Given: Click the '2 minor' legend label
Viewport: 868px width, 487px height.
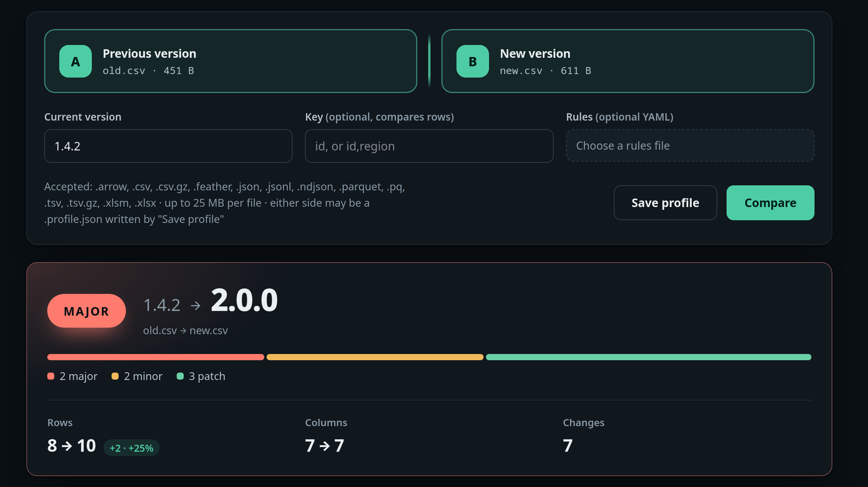Looking at the screenshot, I should pyautogui.click(x=143, y=376).
